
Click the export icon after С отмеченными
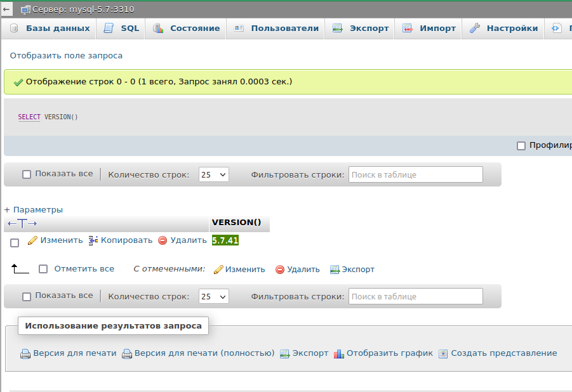tap(335, 270)
